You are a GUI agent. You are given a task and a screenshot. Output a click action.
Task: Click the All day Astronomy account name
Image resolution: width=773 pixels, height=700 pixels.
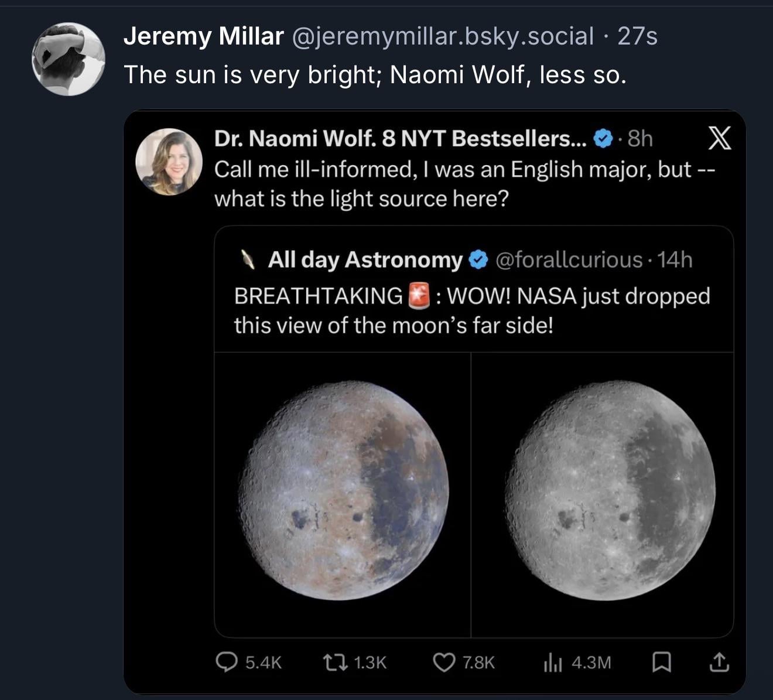[x=365, y=259]
